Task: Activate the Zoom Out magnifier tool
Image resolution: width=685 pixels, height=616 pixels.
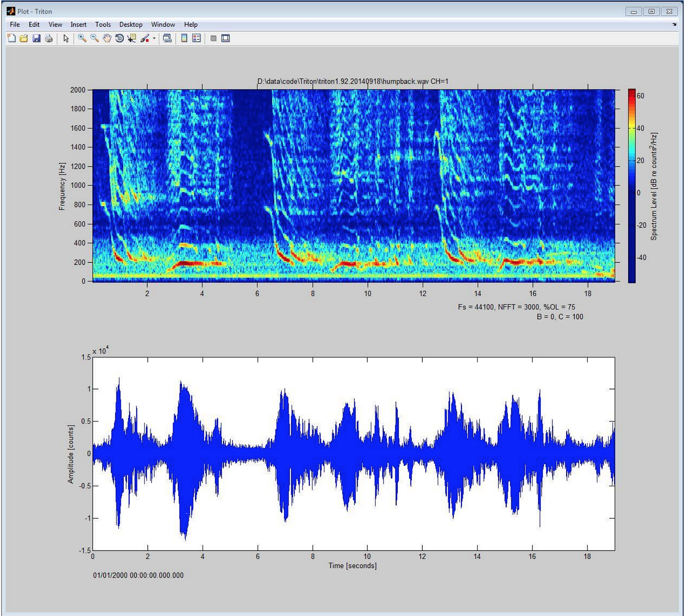Action: 94,38
